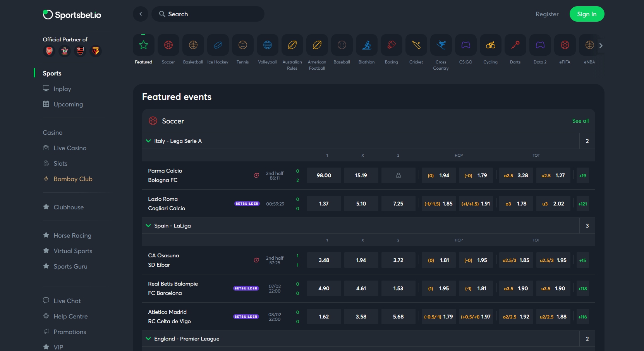Click the live timer icon for CA Osasuna
The image size is (644, 351).
(x=256, y=260)
